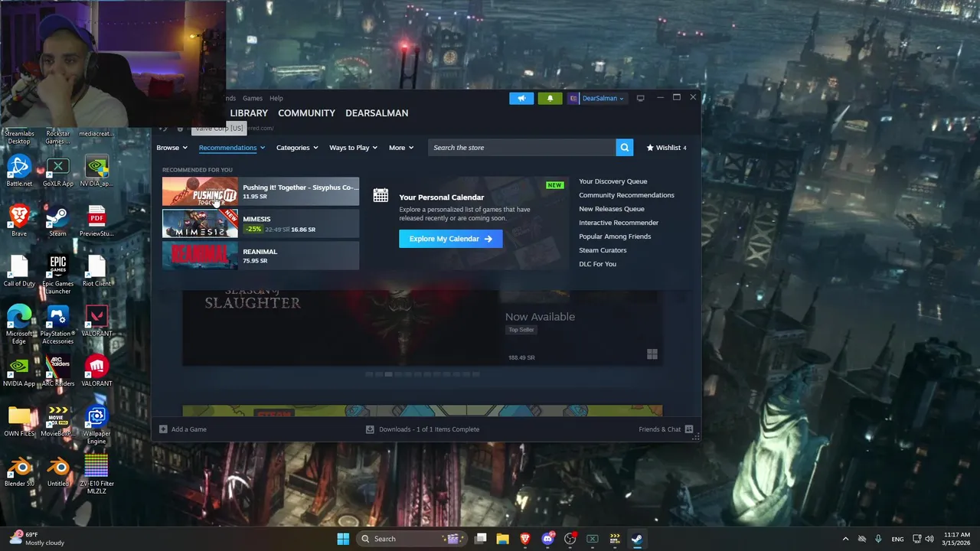Select the Steam desktop shortcut

57,220
